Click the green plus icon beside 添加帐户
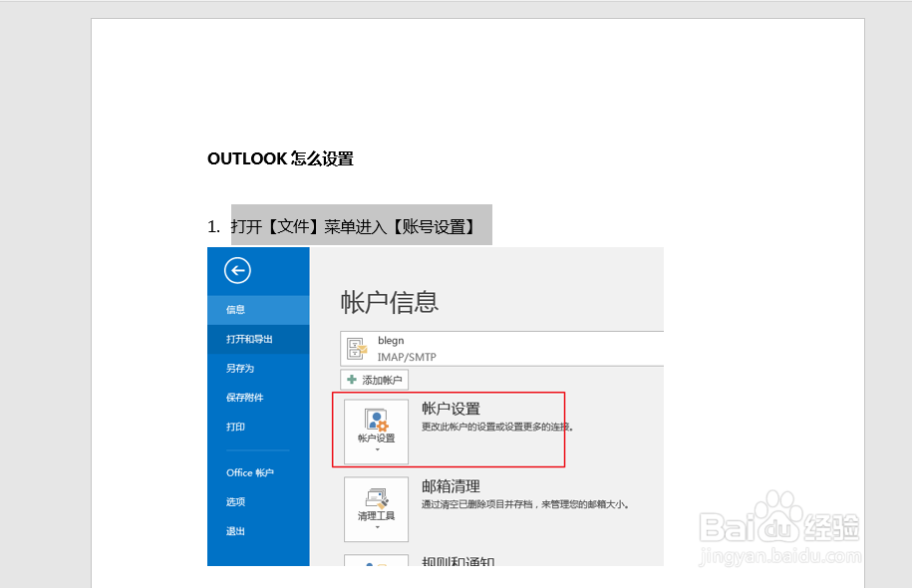Screen dimensions: 912x588 click(x=351, y=380)
